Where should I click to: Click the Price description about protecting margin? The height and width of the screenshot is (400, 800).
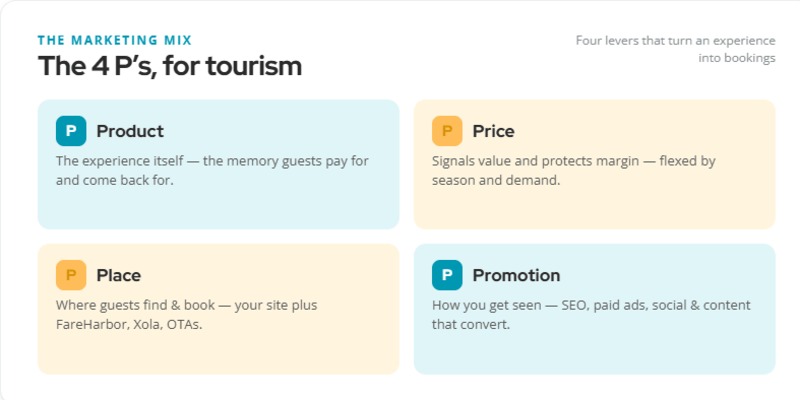pos(573,170)
